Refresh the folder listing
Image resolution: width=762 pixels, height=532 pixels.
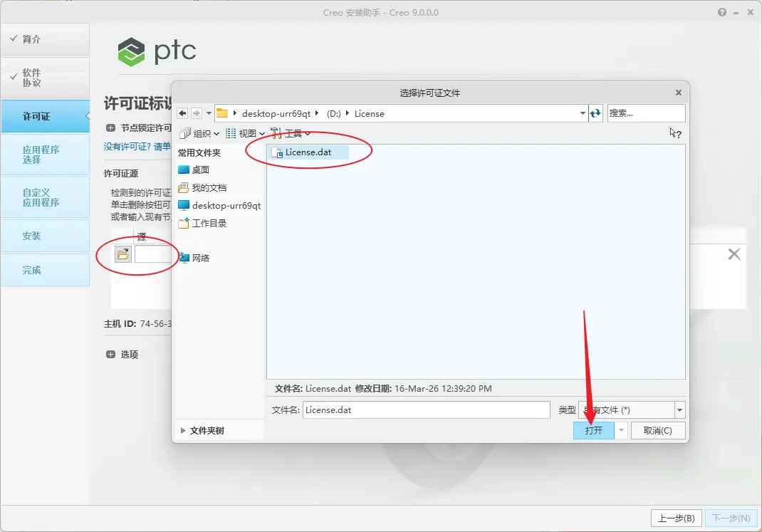pyautogui.click(x=595, y=113)
